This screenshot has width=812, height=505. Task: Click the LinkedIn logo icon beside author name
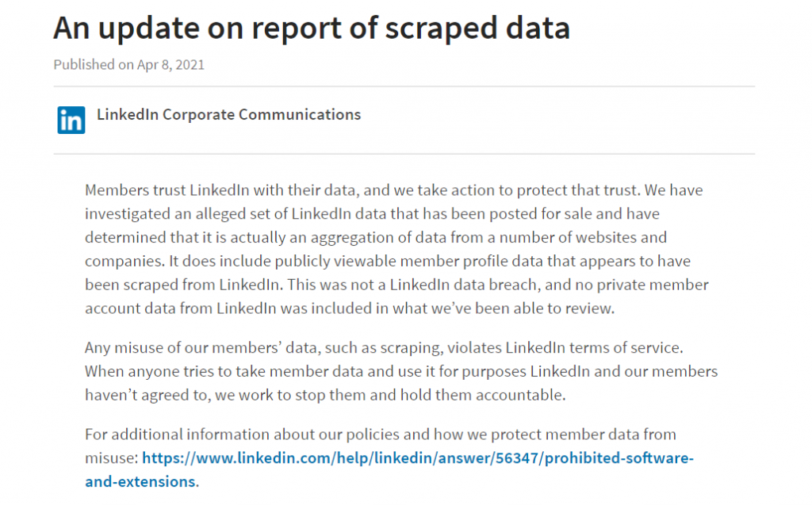[71, 121]
